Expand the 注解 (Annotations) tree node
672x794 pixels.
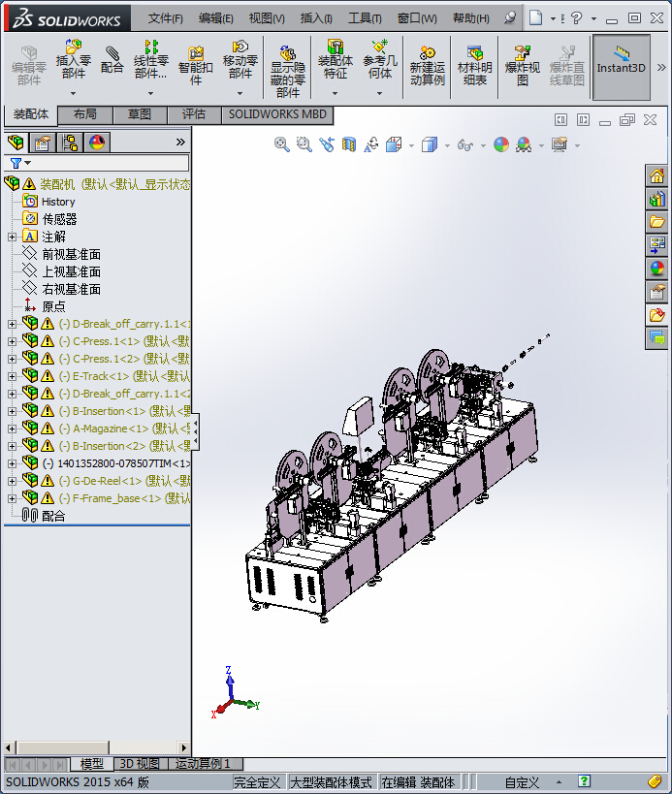[x=12, y=237]
